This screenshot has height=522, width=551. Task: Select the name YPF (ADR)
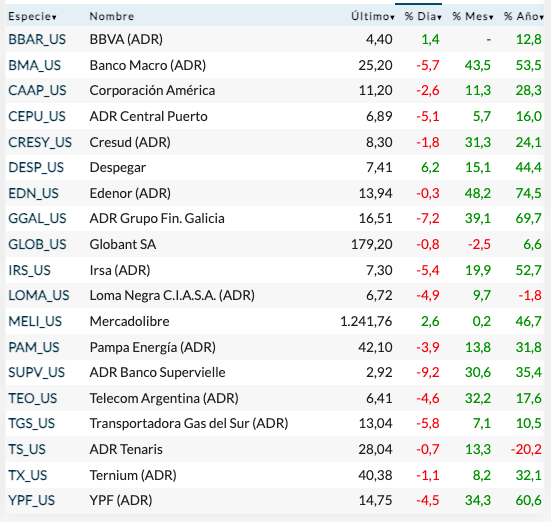[121, 500]
